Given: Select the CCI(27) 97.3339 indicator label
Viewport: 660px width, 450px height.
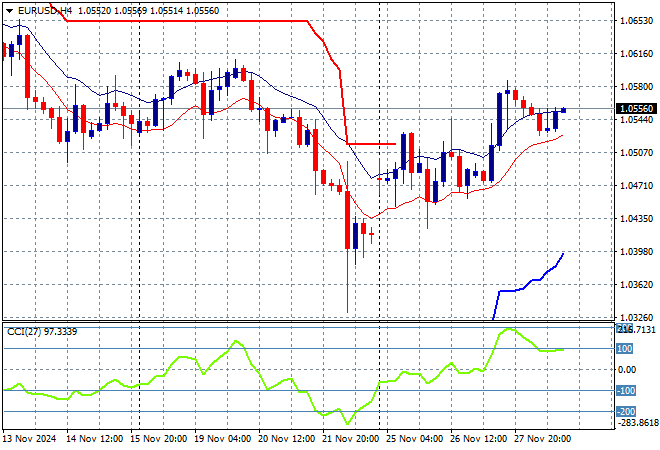Looking at the screenshot, I should point(42,332).
